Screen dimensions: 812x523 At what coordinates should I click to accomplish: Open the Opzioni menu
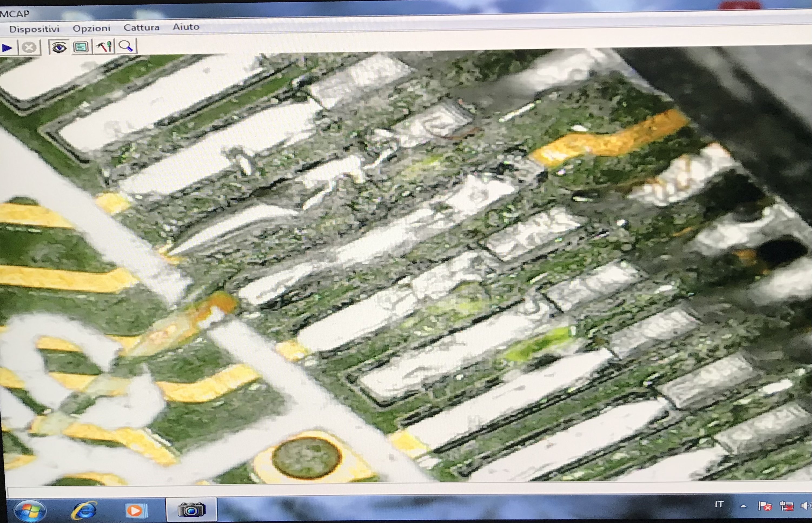[x=92, y=28]
